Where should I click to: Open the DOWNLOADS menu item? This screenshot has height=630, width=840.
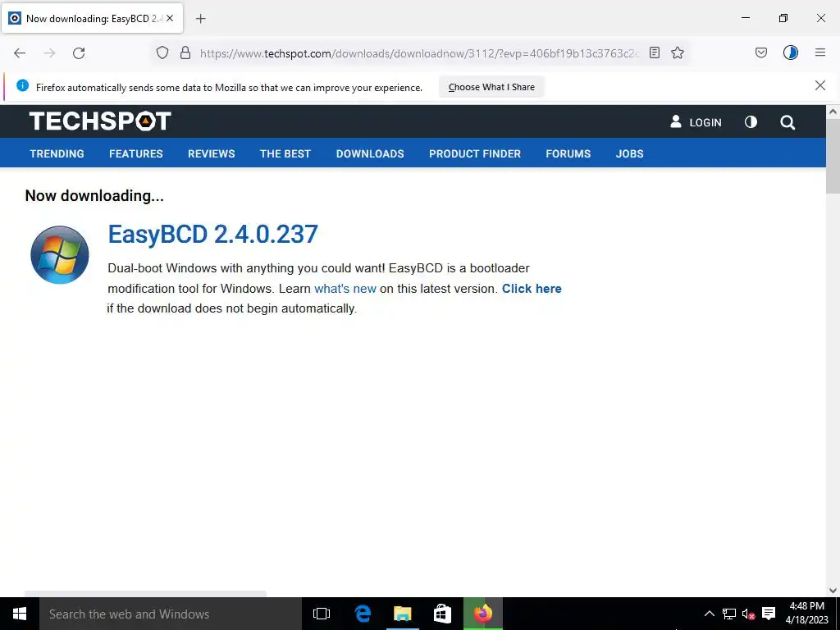coord(370,153)
